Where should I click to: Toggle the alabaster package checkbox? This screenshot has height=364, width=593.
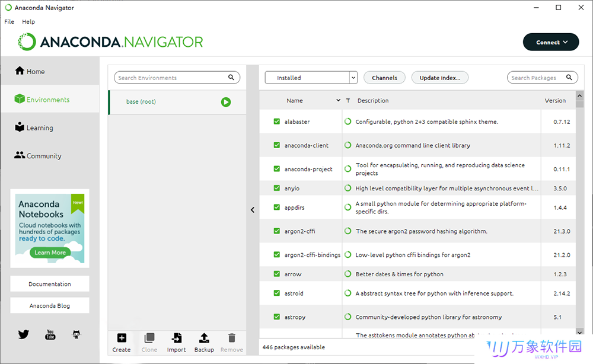[x=277, y=122]
